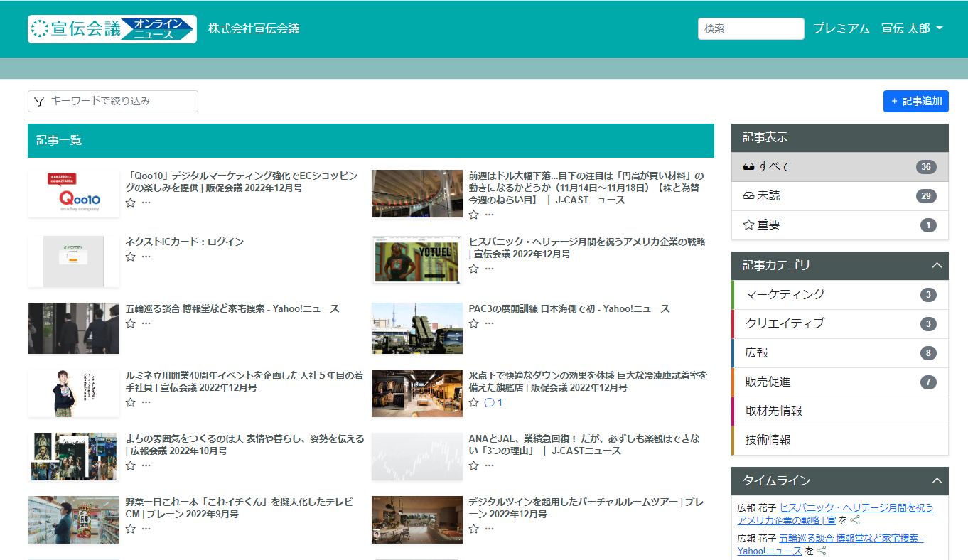968x560 pixels.
Task: Open ellipsis menu for ANAとJAL article
Action: coord(489,465)
